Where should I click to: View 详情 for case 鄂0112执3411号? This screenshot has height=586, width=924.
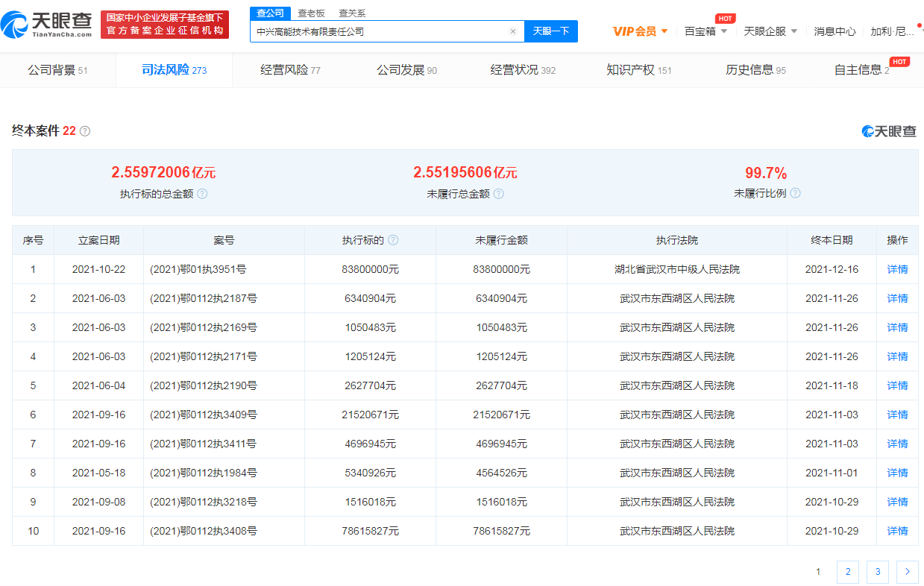pos(897,444)
